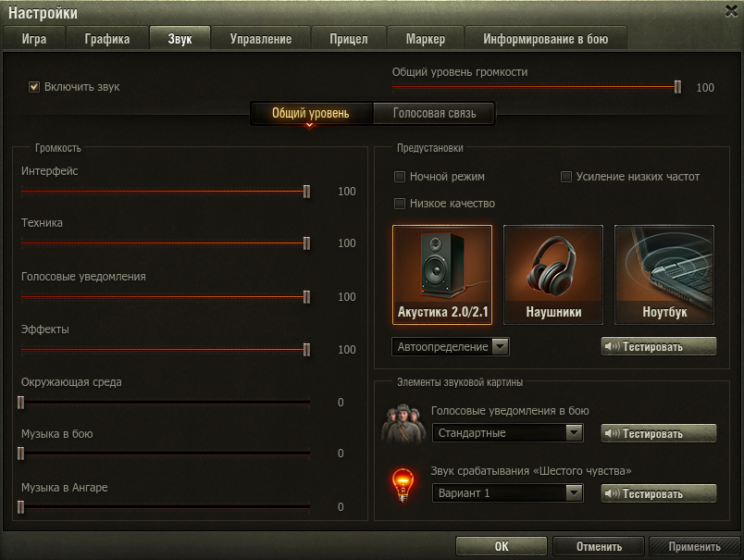Click the Sixth Sense light bulb icon
Image resolution: width=744 pixels, height=560 pixels.
(x=403, y=485)
